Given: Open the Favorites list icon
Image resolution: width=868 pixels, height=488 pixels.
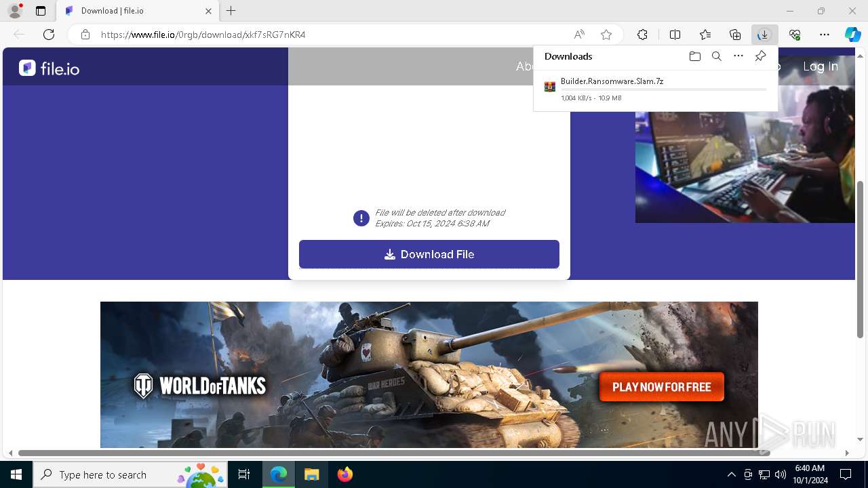Looking at the screenshot, I should (x=705, y=35).
